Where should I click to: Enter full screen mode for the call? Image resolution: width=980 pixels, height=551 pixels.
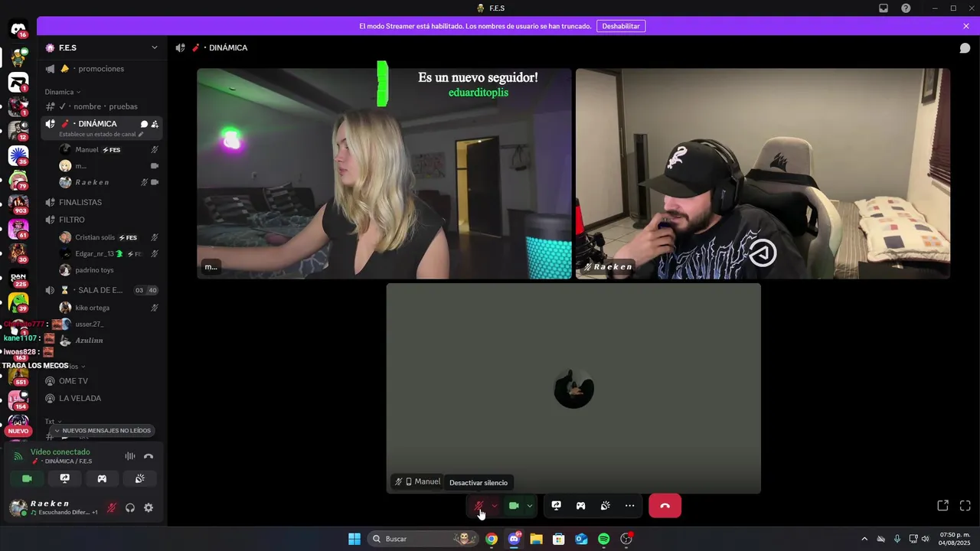click(x=965, y=506)
